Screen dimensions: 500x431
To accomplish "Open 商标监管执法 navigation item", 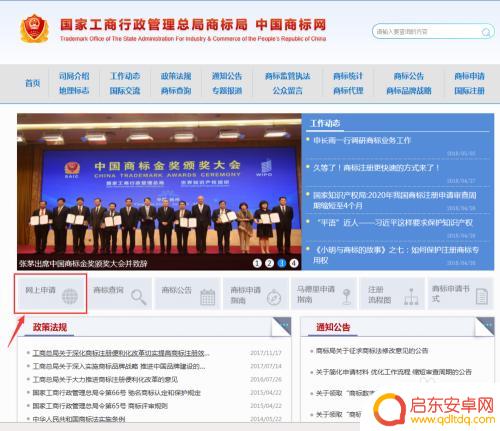I will pos(288,76).
